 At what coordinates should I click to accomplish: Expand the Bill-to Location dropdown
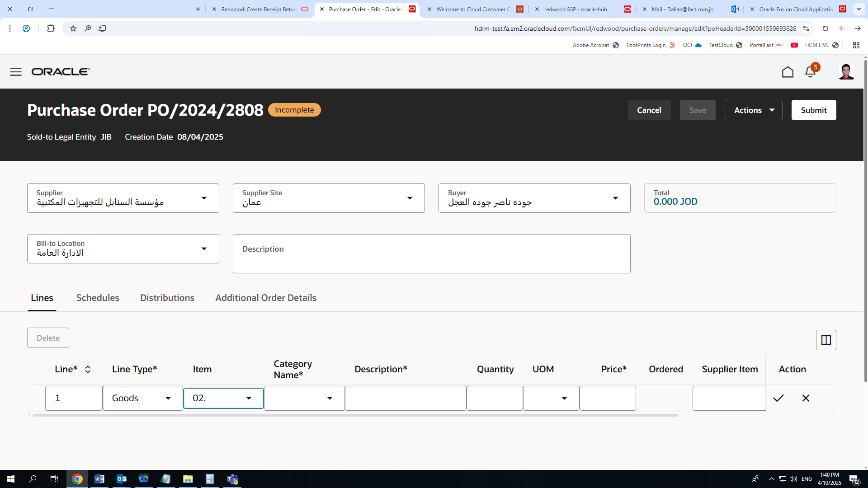(x=204, y=249)
